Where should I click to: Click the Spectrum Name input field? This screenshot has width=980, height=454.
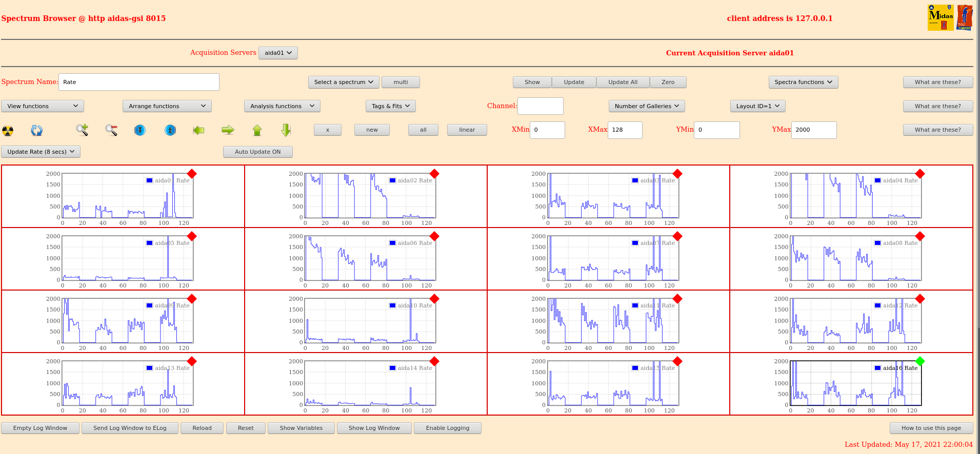138,82
